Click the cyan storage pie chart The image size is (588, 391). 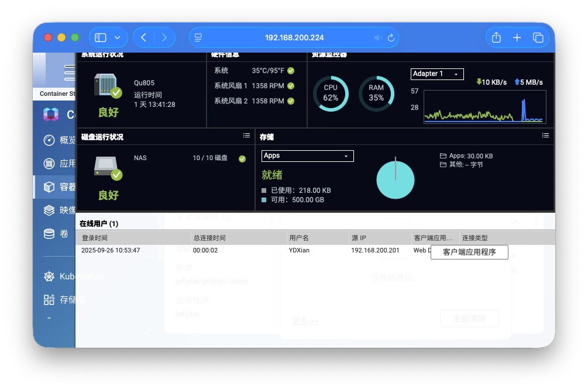[x=396, y=179]
